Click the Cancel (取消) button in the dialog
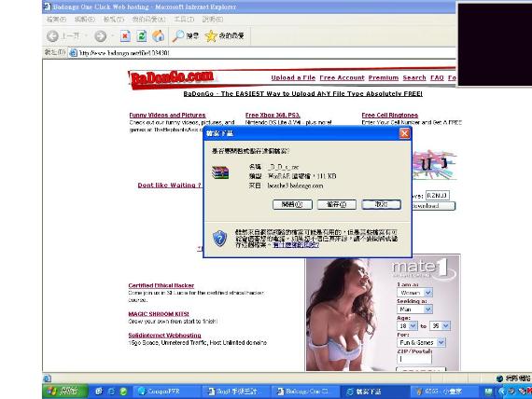The image size is (532, 399). [382, 204]
